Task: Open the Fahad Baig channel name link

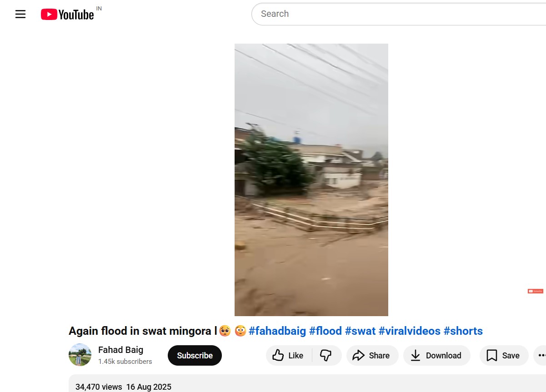Action: [x=120, y=350]
